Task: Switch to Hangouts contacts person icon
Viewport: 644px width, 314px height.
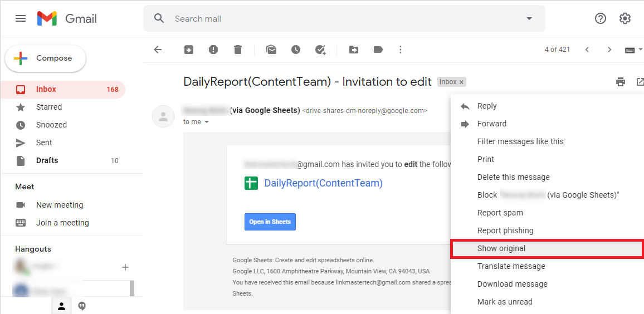Action: click(x=62, y=306)
